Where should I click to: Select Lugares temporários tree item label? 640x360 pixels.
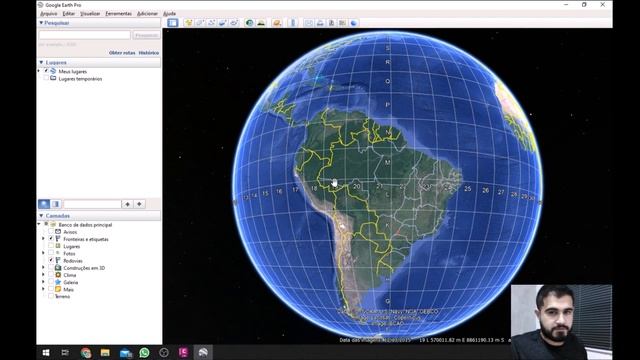(80, 79)
